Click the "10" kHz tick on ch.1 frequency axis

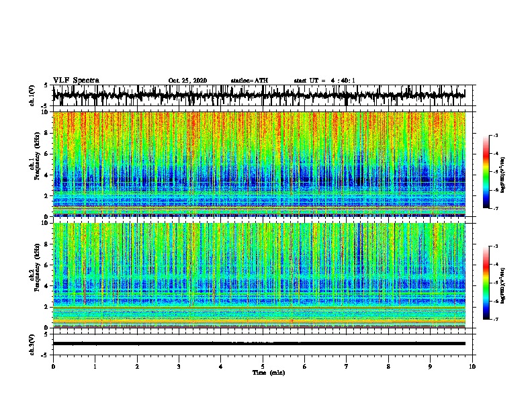pos(46,112)
